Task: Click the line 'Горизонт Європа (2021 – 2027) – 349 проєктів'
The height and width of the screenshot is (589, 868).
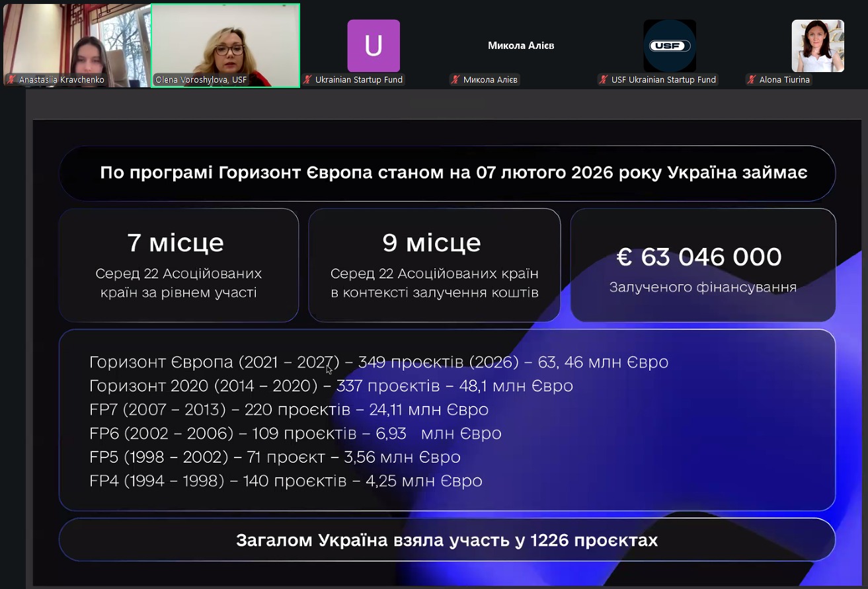Action: click(x=379, y=362)
